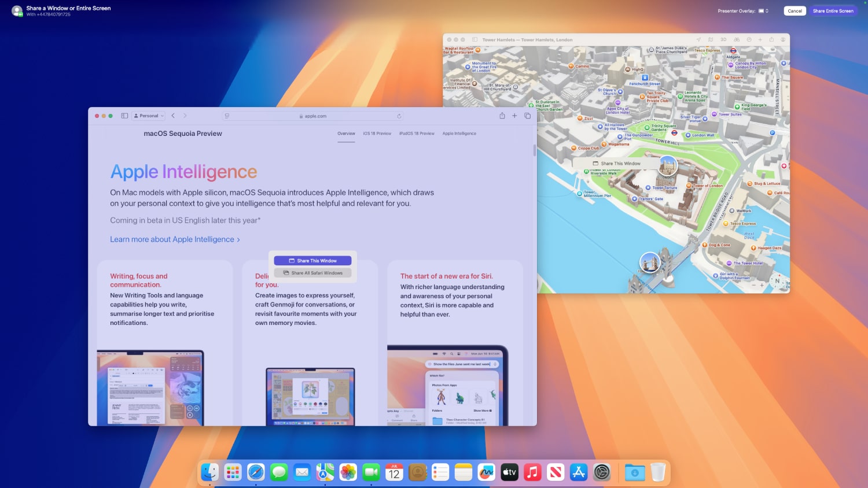This screenshot has height=488, width=868.
Task: Go forward with Safari's forward arrow
Action: pos(185,116)
